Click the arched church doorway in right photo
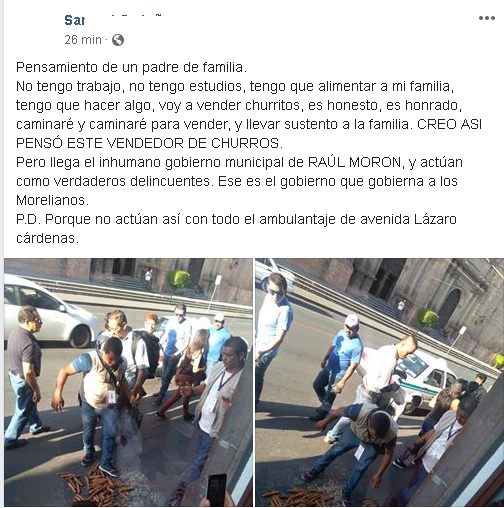 click(x=449, y=308)
